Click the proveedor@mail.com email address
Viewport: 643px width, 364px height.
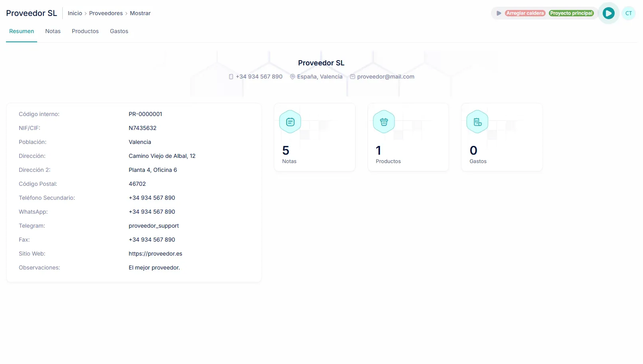(x=386, y=77)
